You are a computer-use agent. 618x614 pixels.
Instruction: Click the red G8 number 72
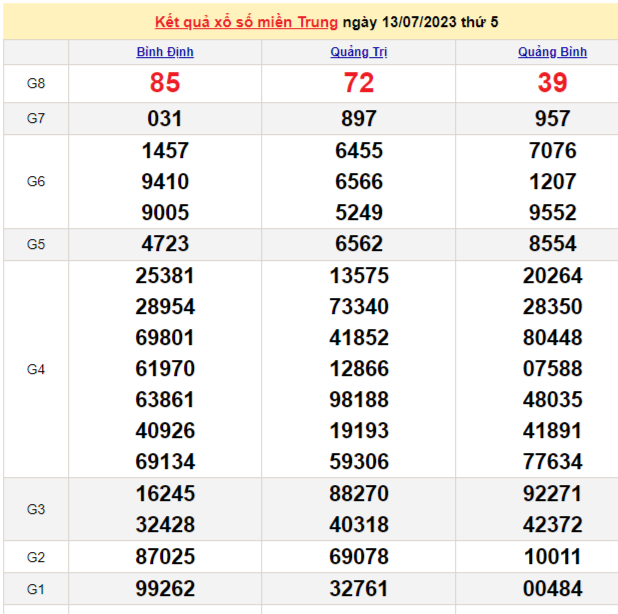[x=358, y=83]
